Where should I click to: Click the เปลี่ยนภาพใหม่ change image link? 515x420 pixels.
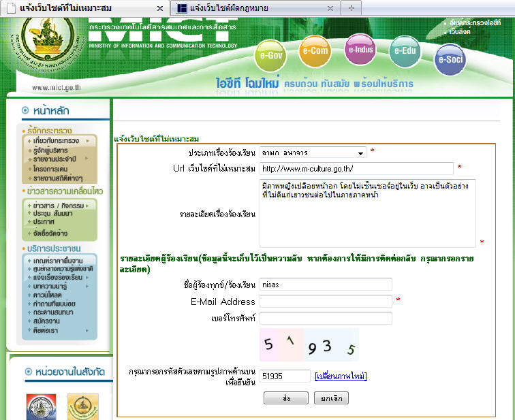(341, 376)
